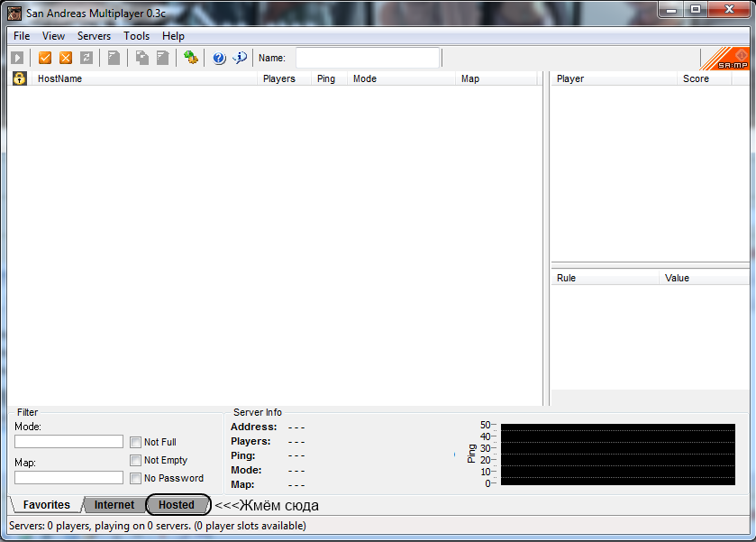Image resolution: width=756 pixels, height=542 pixels.
Task: Focus the Name input field
Action: tap(368, 58)
